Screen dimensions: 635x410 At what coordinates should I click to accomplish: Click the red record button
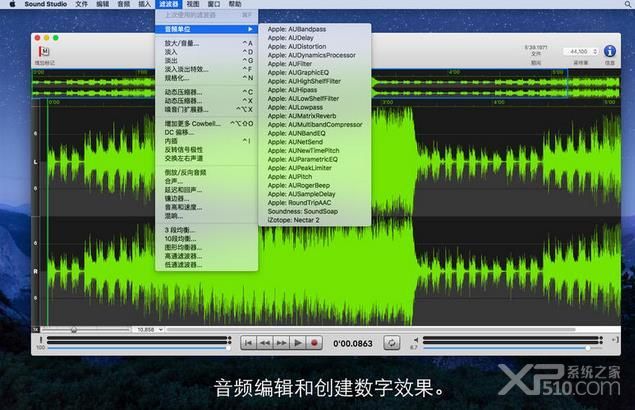[x=314, y=343]
